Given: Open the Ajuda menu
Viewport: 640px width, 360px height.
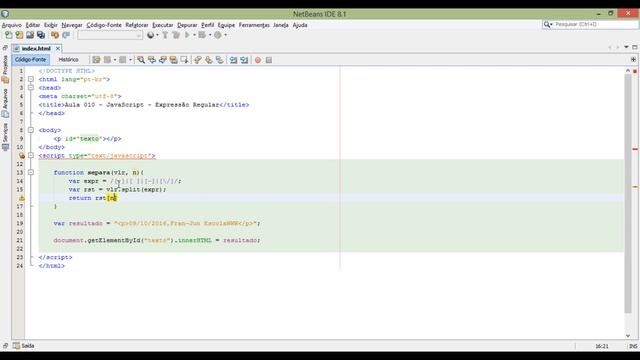Looking at the screenshot, I should point(300,25).
